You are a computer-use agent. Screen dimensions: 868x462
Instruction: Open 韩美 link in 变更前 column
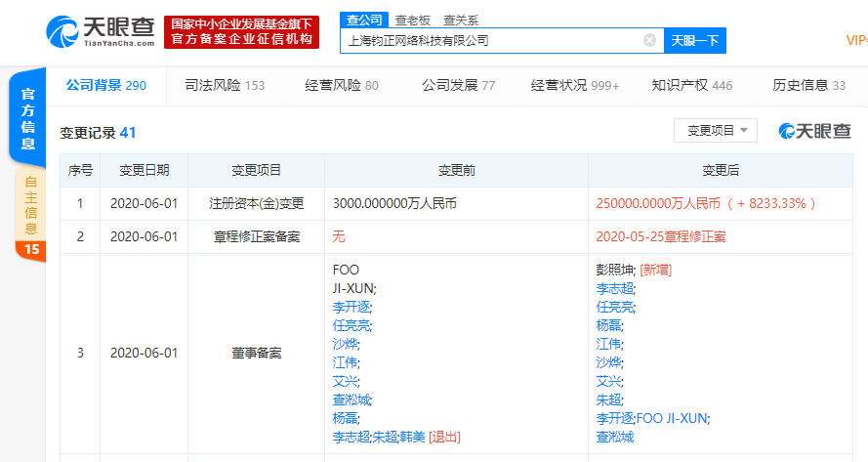tap(412, 437)
